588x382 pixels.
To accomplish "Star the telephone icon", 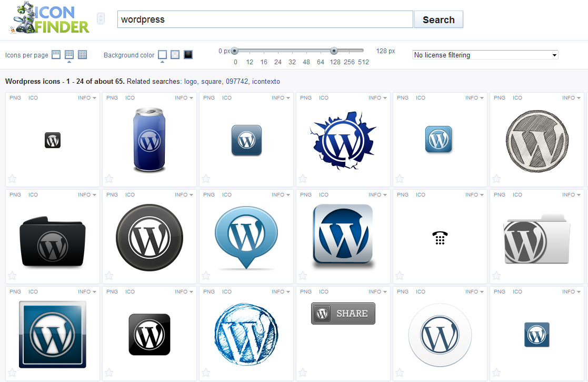I will tap(400, 276).
